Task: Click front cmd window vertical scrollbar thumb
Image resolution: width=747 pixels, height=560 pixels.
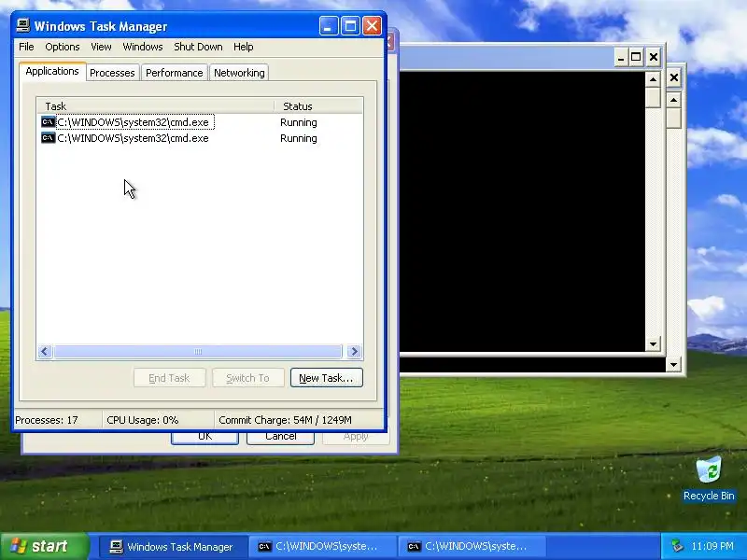Action: [x=653, y=97]
